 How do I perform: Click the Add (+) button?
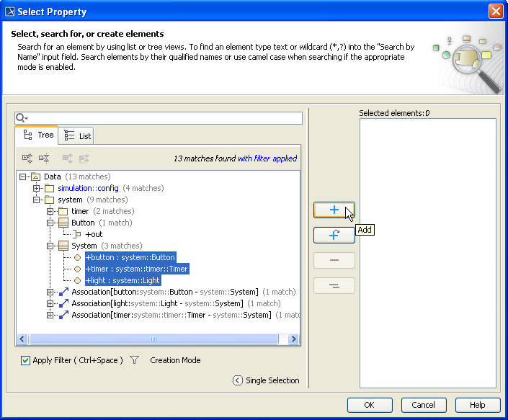pos(334,210)
